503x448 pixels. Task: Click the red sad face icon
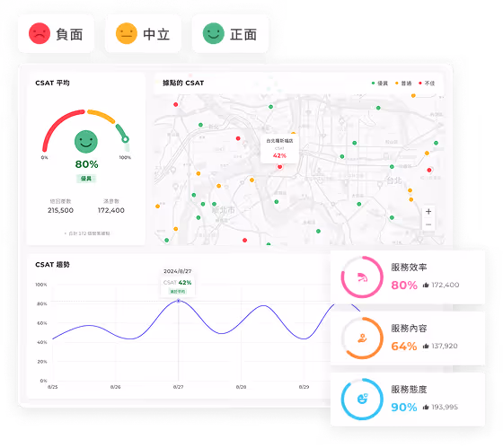[40, 33]
